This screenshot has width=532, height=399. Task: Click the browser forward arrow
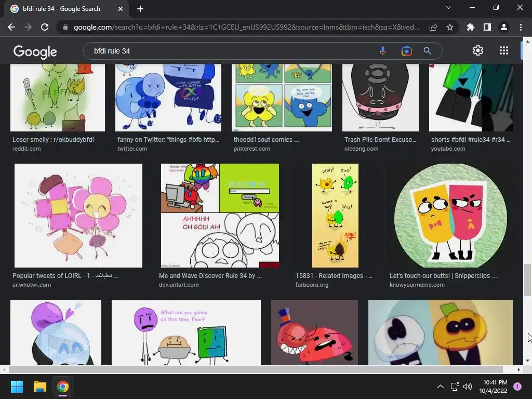pos(28,27)
